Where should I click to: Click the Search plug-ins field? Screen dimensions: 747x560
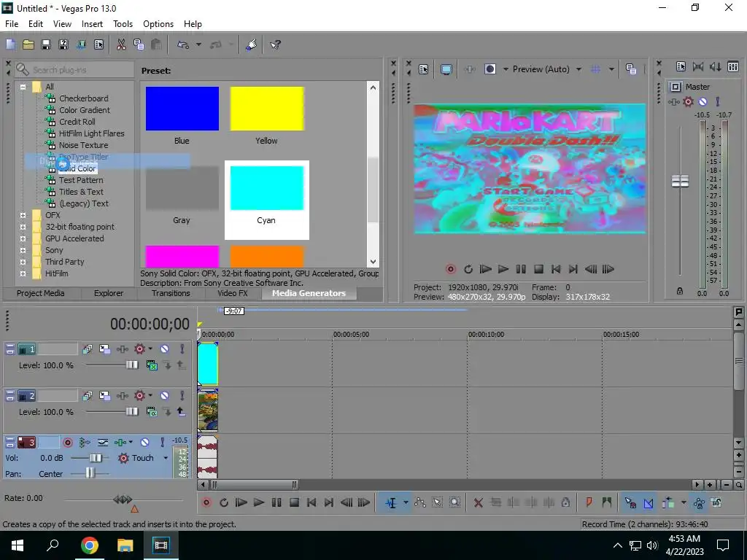click(x=74, y=69)
